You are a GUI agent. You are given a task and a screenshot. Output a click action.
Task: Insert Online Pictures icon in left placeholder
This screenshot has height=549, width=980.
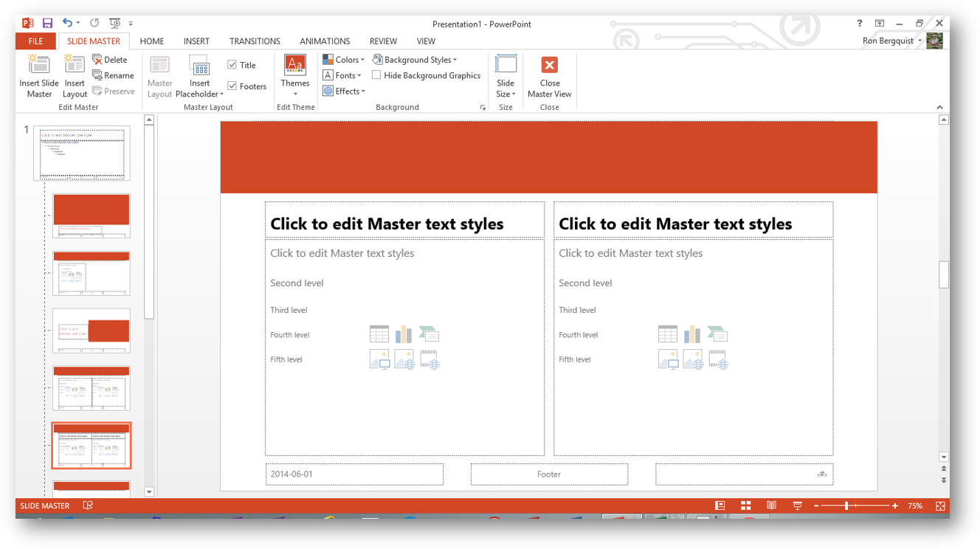(x=404, y=359)
